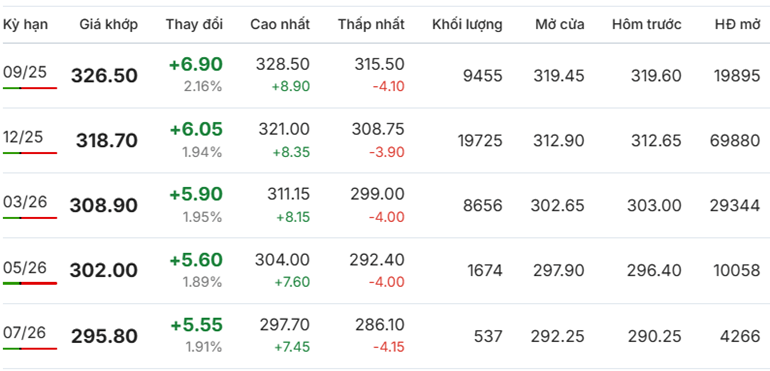Click the Cao nhất column header

click(280, 25)
